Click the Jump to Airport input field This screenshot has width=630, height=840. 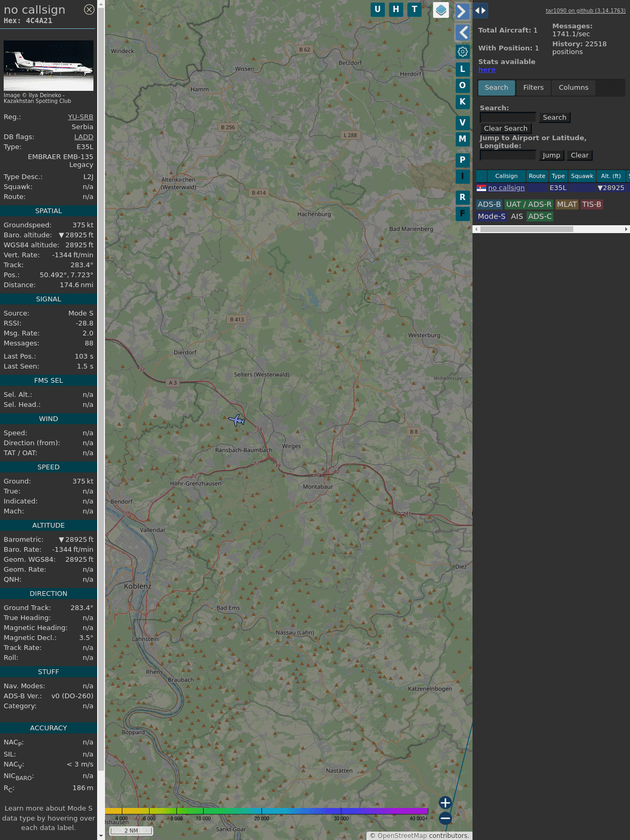tap(508, 155)
